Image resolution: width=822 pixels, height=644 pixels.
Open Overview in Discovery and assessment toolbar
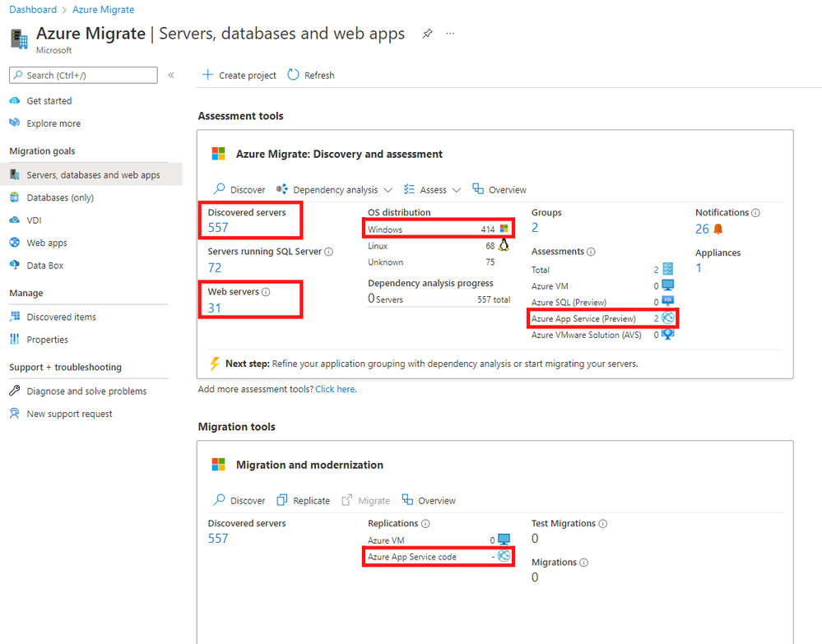[499, 190]
